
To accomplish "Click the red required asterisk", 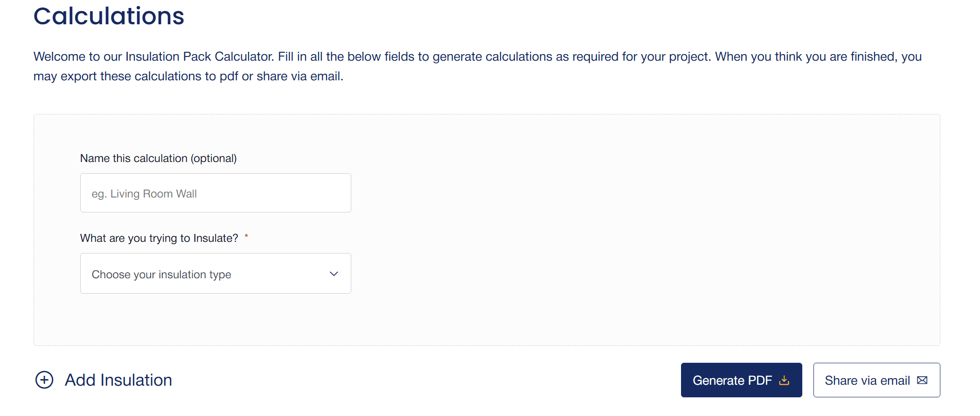I will pos(246,236).
